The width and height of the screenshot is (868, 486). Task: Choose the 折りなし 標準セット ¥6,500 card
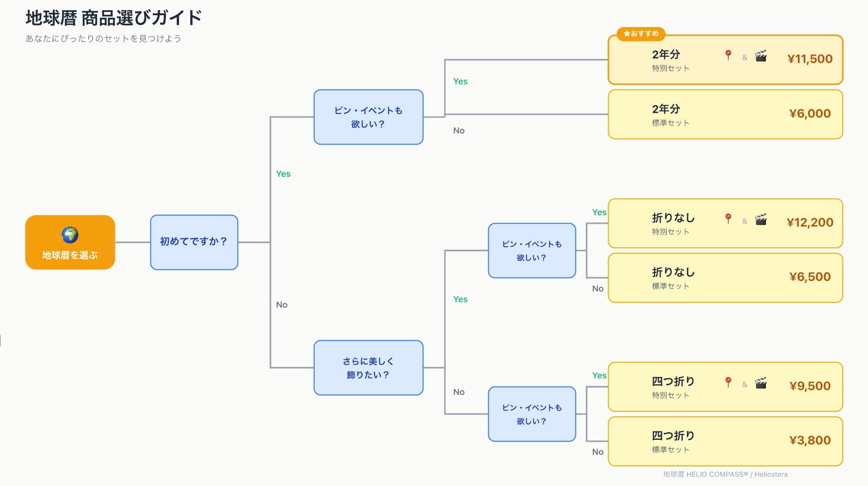click(x=725, y=278)
